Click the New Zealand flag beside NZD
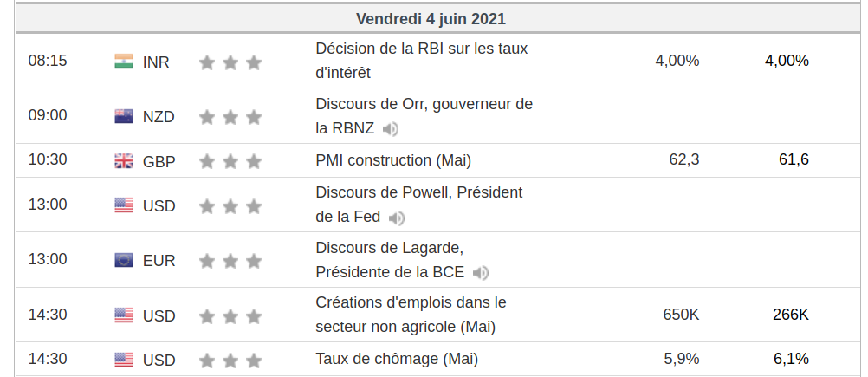 (x=124, y=116)
